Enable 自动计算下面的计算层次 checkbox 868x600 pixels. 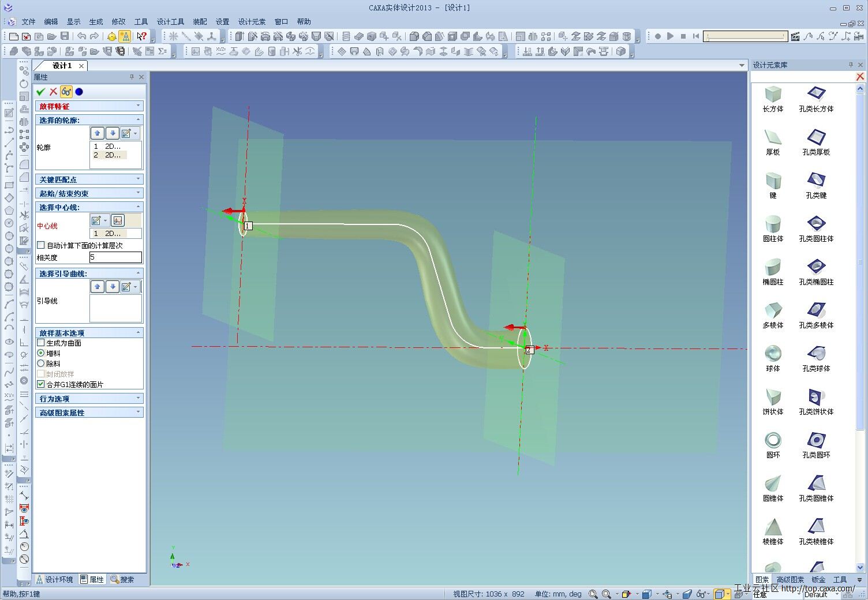(41, 245)
